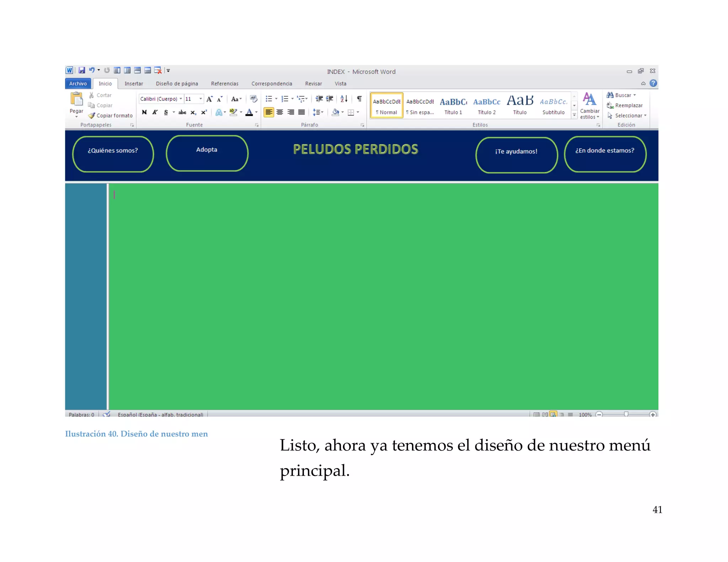Click the blue Help question mark
The width and height of the screenshot is (728, 562).
pos(653,83)
